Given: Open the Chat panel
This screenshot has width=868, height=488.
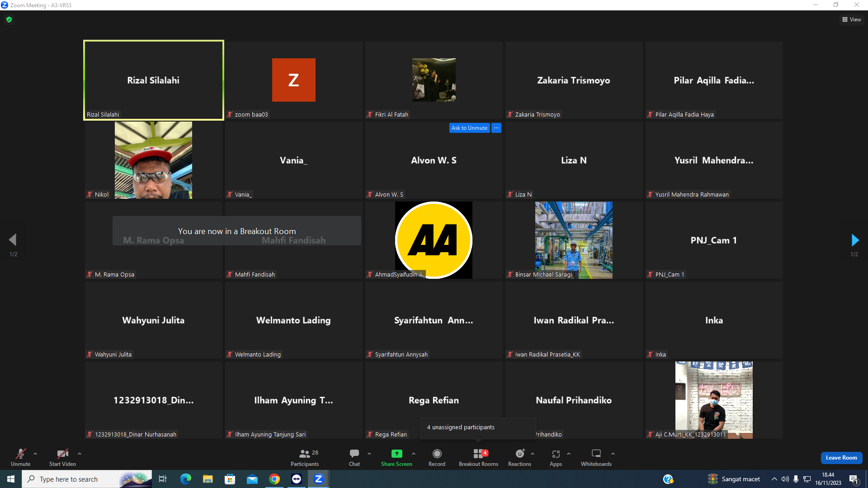Looking at the screenshot, I should point(354,457).
